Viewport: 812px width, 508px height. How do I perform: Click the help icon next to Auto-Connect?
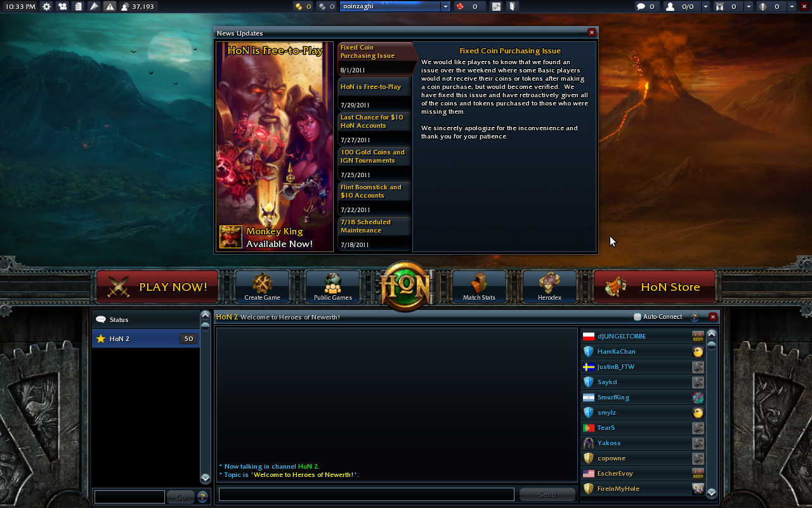click(x=695, y=317)
